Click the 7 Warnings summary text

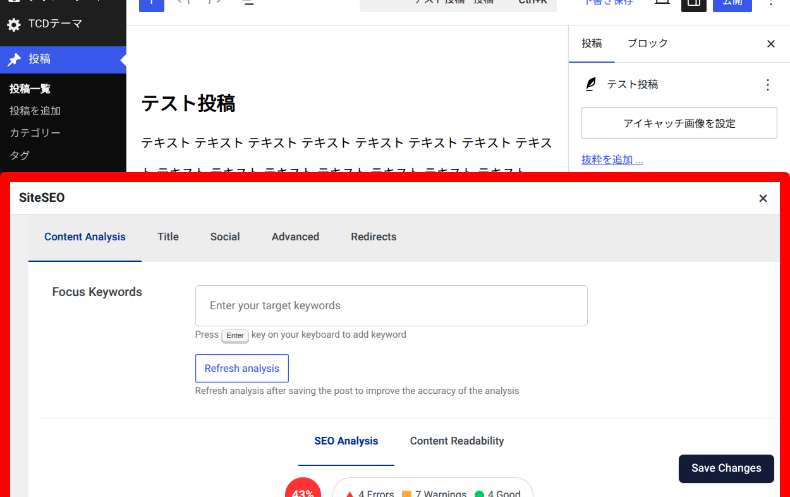(x=441, y=493)
